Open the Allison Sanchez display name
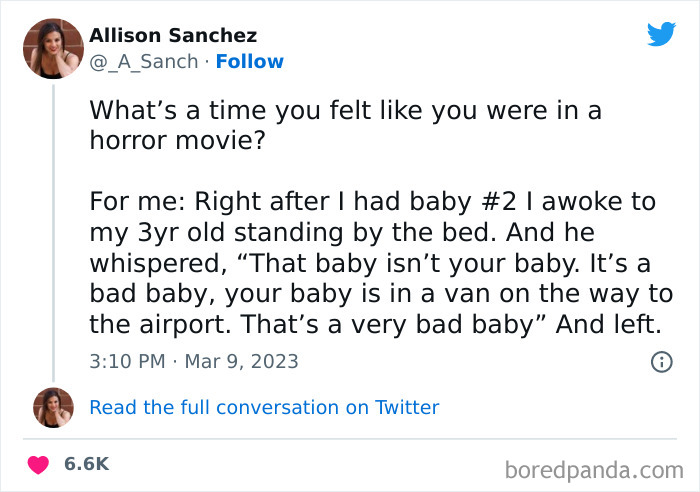This screenshot has width=700, height=492. (173, 36)
